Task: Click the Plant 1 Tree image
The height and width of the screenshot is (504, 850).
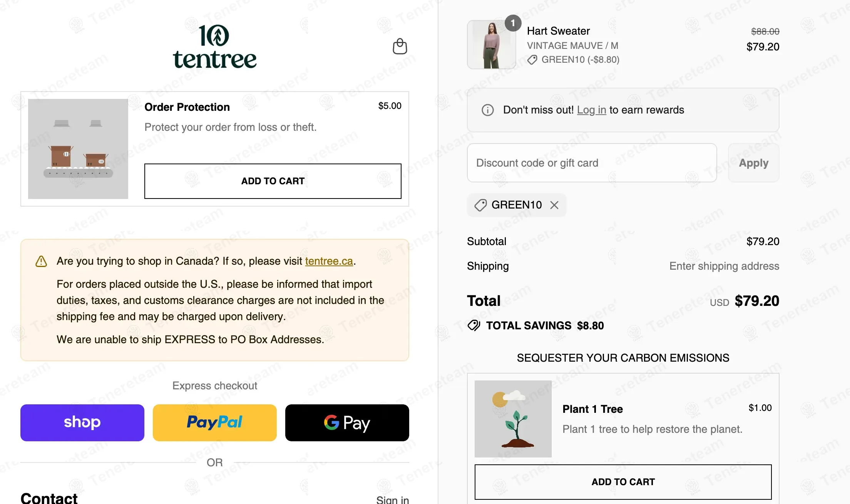Action: point(513,419)
